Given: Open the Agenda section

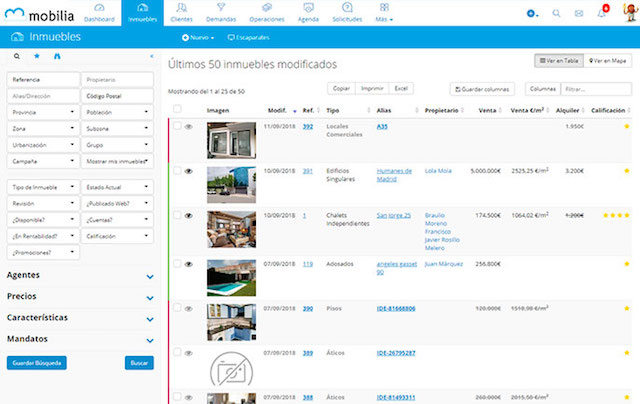Looking at the screenshot, I should coord(308,13).
